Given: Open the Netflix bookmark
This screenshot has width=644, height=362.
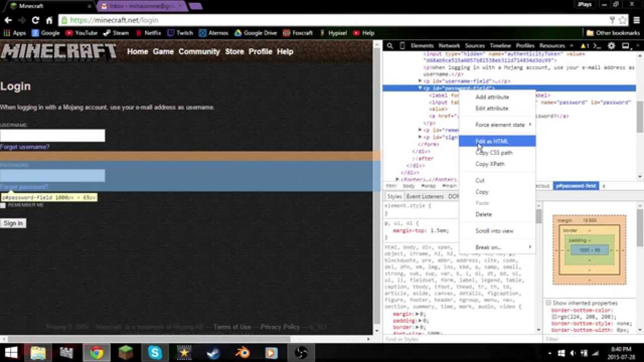Looking at the screenshot, I should tap(148, 33).
